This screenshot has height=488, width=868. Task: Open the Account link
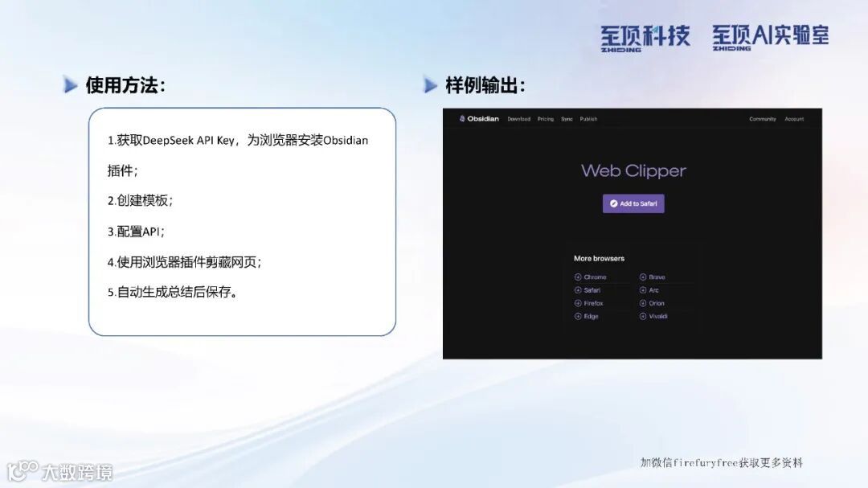click(794, 119)
